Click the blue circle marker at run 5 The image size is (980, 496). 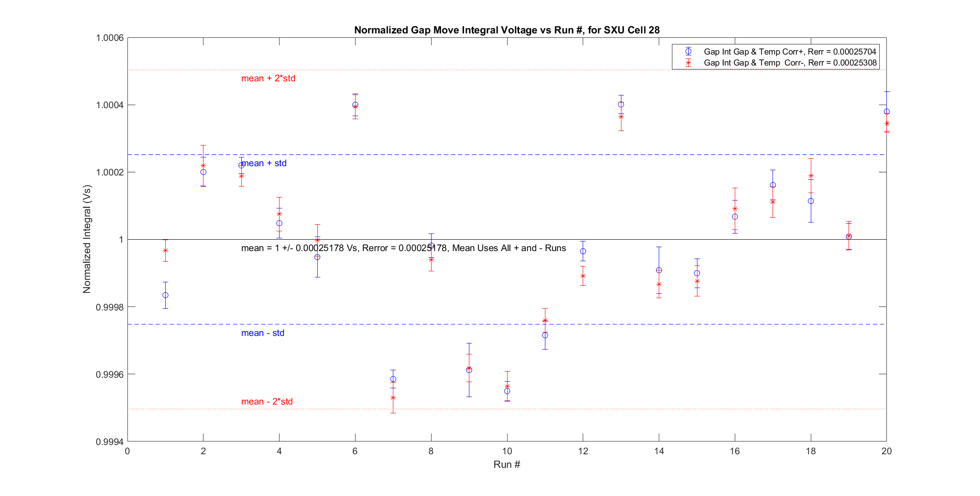(x=317, y=257)
